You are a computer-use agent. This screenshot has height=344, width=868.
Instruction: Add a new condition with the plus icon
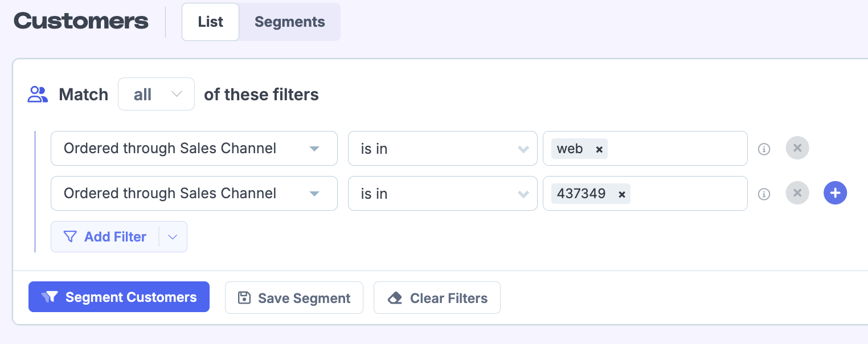pos(835,194)
